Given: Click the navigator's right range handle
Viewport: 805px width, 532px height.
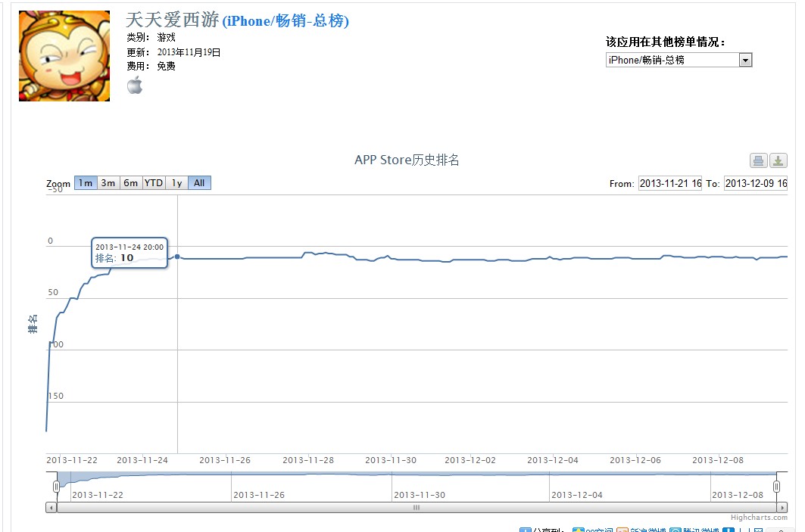Looking at the screenshot, I should pos(776,486).
